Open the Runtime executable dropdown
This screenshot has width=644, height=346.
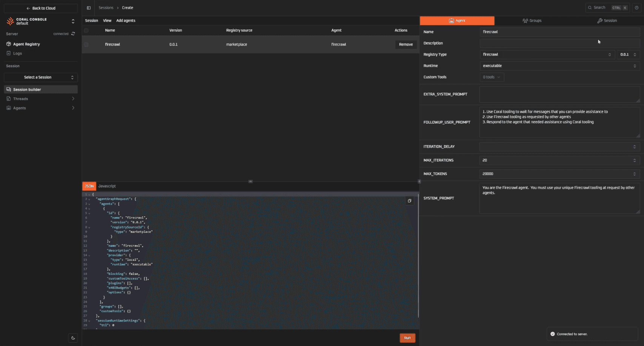[560, 66]
